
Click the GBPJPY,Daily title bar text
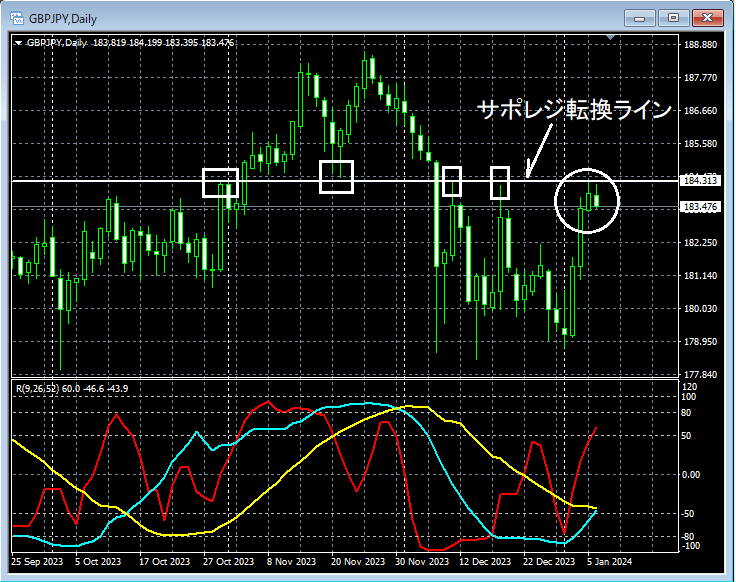pos(63,19)
